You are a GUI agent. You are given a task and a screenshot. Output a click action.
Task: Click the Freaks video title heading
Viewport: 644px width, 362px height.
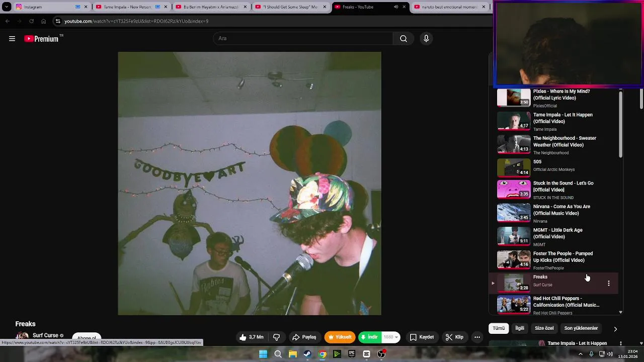(25, 324)
